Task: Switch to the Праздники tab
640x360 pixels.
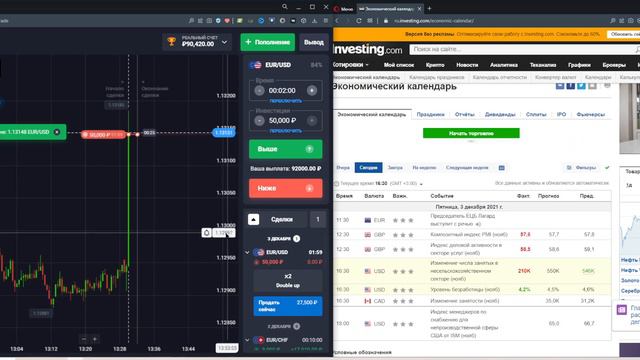Action: click(x=430, y=115)
